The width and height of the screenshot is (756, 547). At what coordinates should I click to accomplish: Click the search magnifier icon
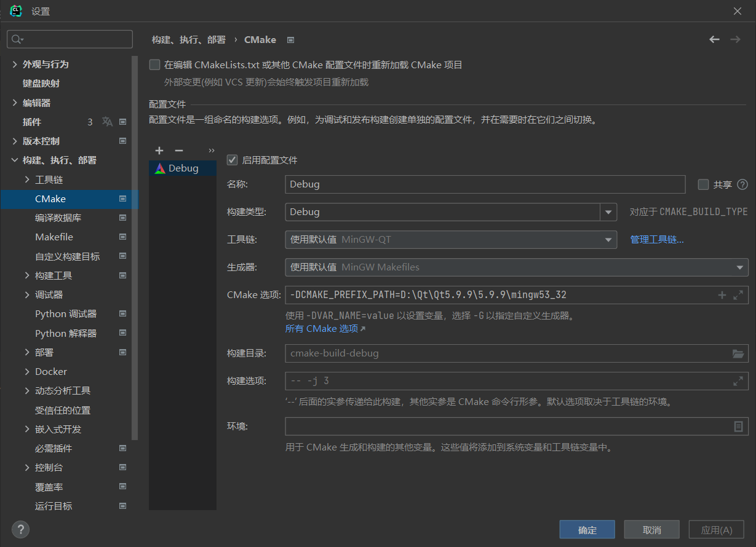pyautogui.click(x=17, y=39)
